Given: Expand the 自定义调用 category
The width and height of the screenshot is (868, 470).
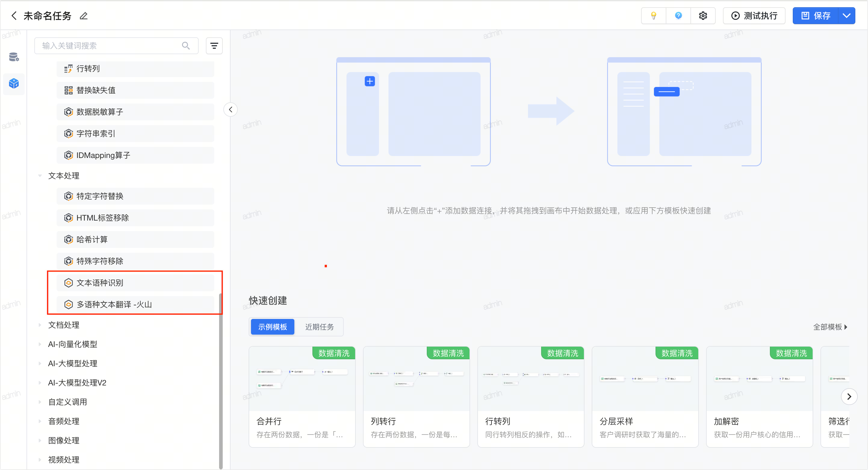Looking at the screenshot, I should click(40, 402).
